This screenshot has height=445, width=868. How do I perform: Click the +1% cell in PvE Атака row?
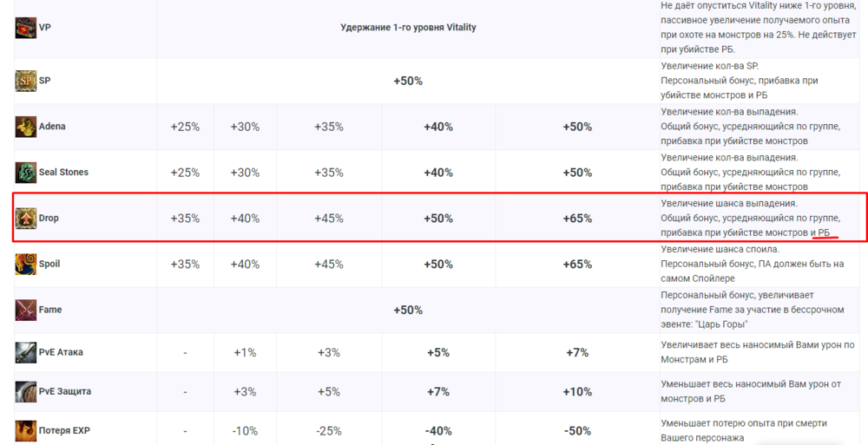[x=245, y=352]
